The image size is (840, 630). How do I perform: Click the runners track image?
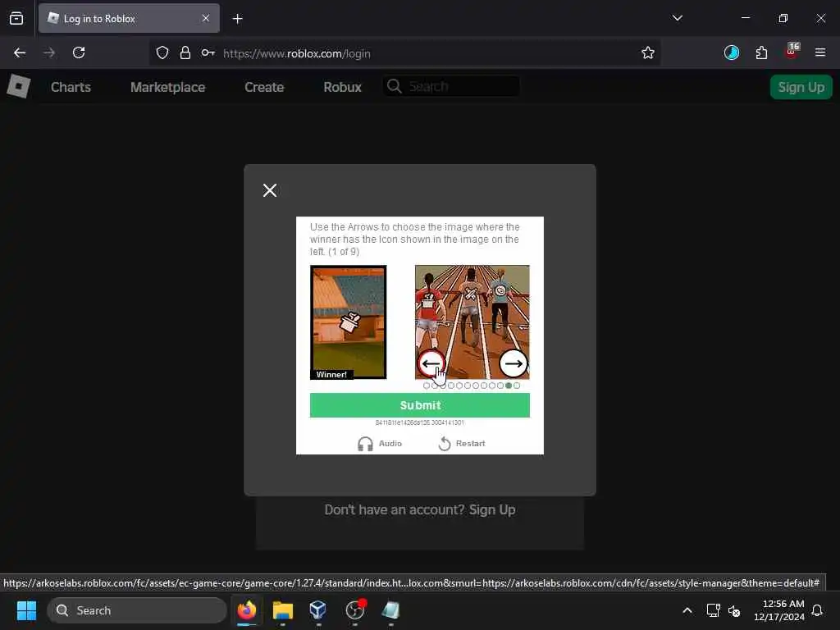472,322
